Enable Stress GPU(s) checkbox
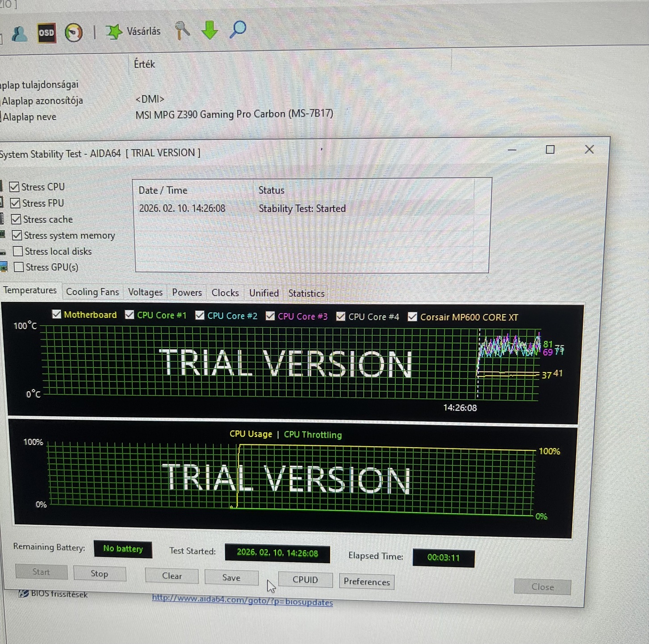The image size is (649, 644). 19,267
